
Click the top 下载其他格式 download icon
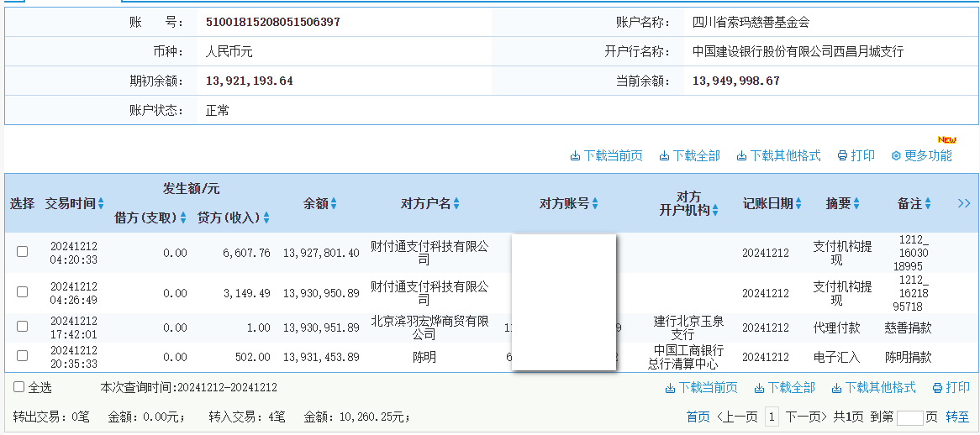(x=742, y=156)
